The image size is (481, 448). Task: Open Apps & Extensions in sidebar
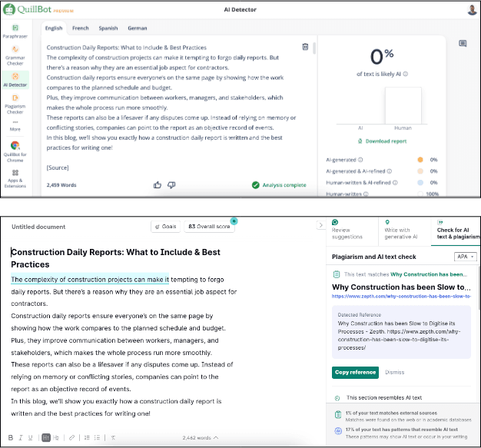pyautogui.click(x=15, y=178)
